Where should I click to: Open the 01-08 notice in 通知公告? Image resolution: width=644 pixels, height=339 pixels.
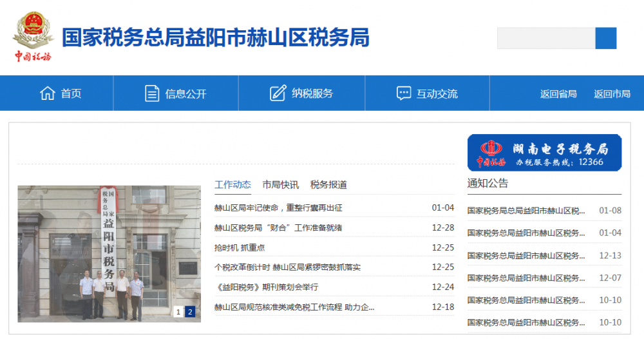click(526, 211)
